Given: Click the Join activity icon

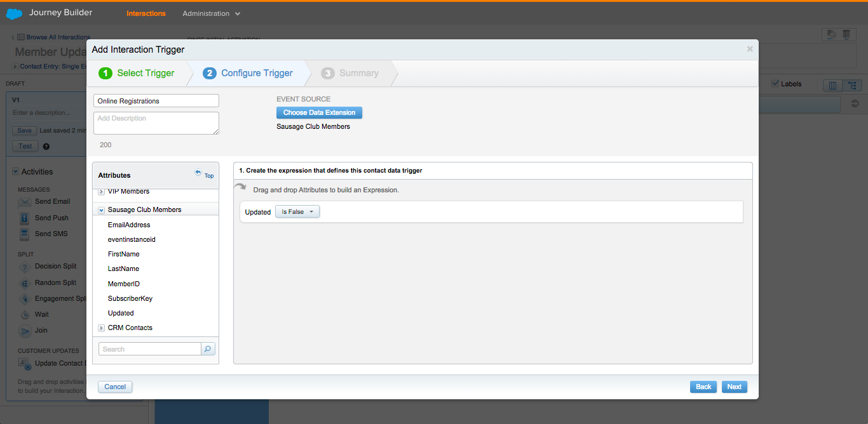Looking at the screenshot, I should click(25, 331).
